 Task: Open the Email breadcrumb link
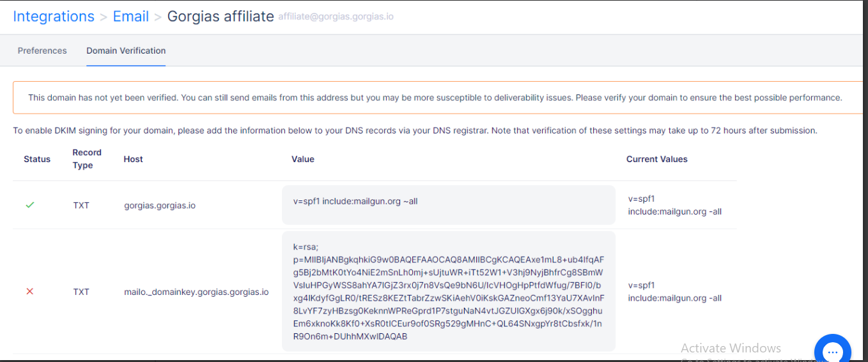click(131, 17)
